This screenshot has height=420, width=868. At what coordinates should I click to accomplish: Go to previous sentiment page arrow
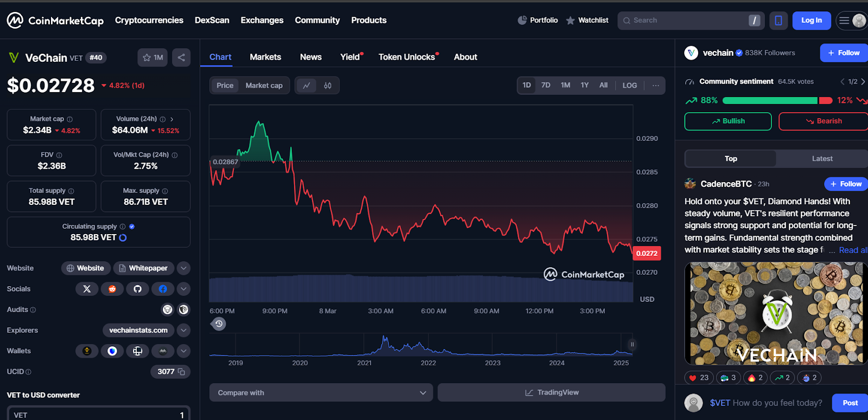click(x=843, y=82)
